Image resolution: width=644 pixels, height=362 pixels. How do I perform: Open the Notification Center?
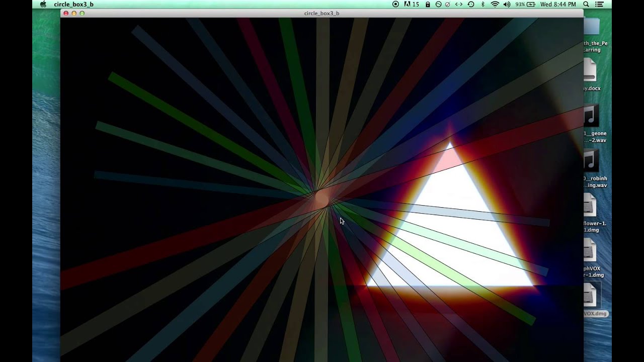point(599,4)
